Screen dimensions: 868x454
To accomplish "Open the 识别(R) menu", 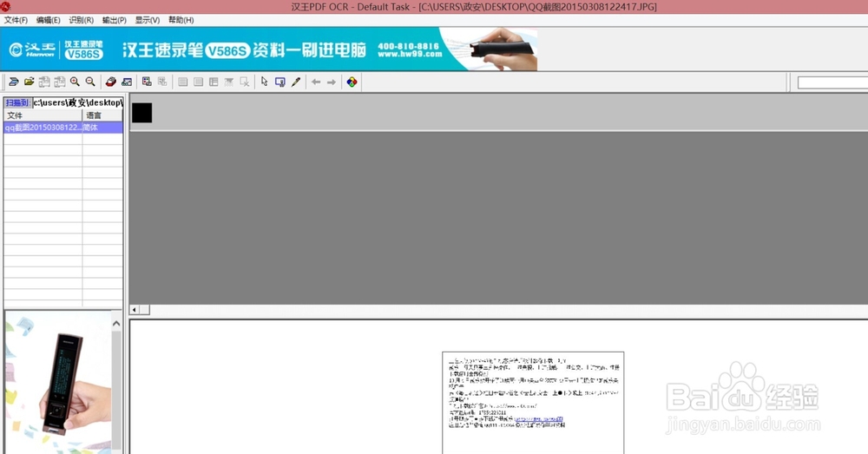I will point(82,20).
